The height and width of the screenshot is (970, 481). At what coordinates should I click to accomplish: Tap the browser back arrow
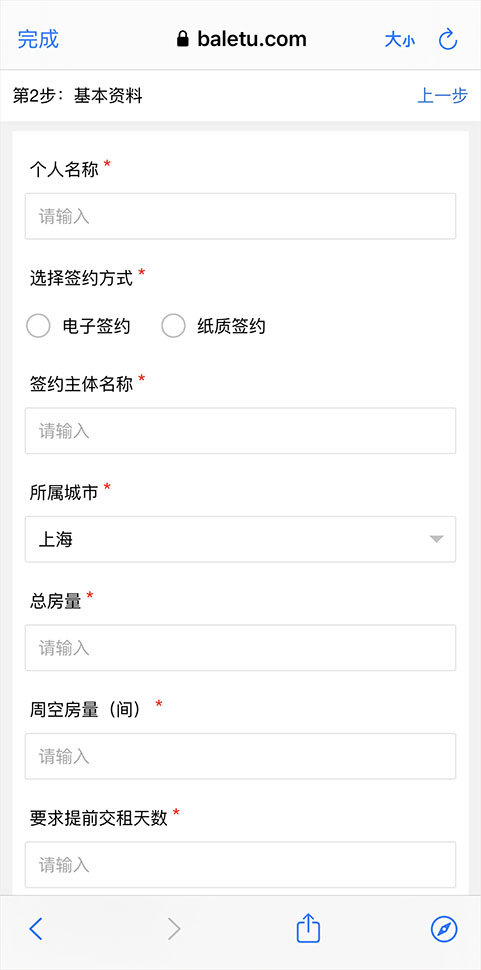click(36, 929)
